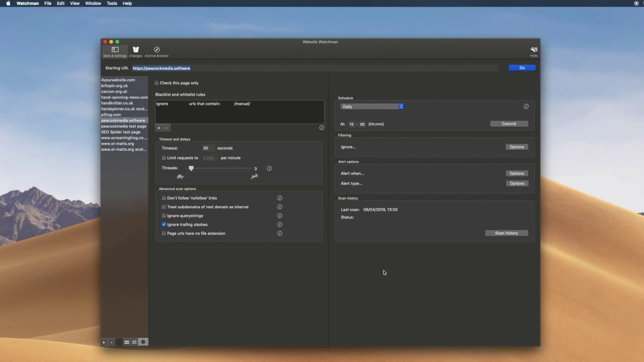Show info about the Threads setting
Screen dimensions: 644x362
tap(269, 168)
